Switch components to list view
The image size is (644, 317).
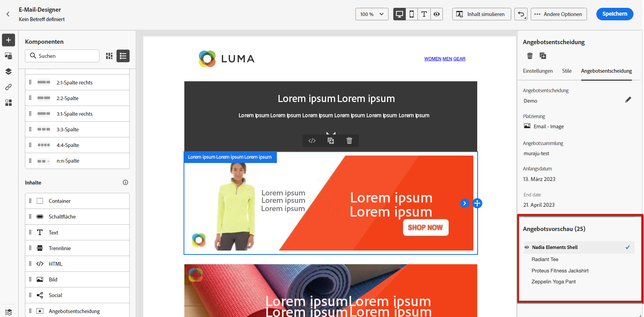[x=123, y=56]
